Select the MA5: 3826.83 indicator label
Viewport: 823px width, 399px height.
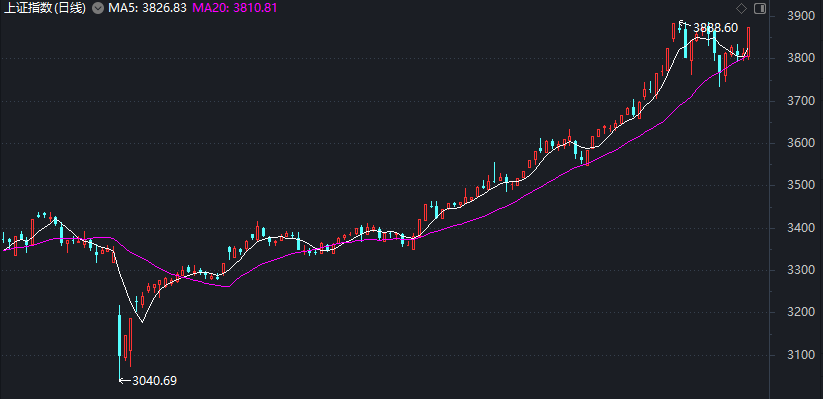click(147, 8)
